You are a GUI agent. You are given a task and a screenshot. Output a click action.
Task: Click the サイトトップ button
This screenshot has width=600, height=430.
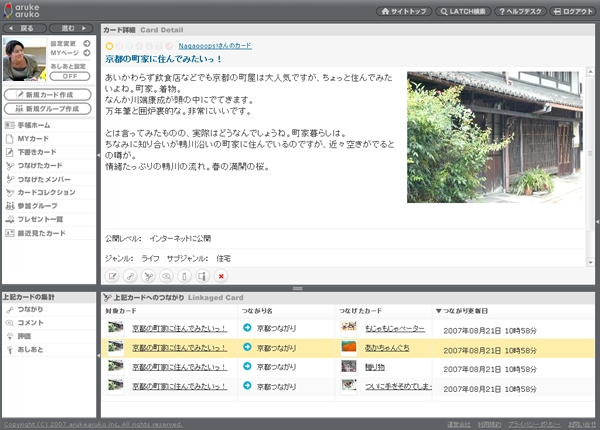pos(404,11)
